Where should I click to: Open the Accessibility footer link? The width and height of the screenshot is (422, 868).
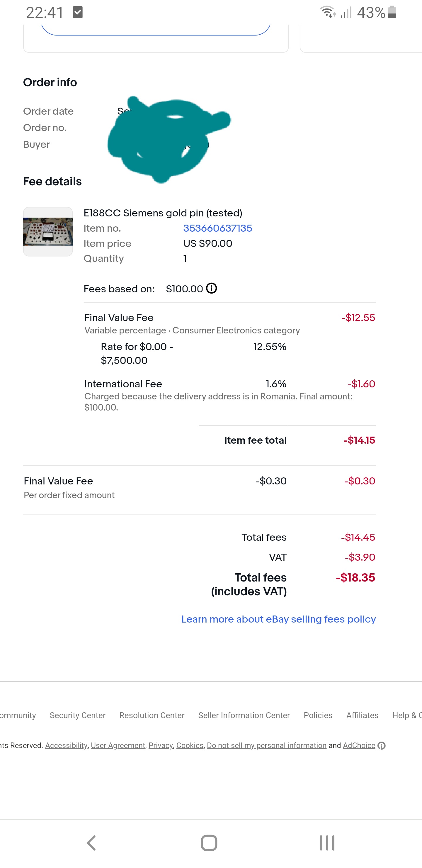[x=66, y=745]
